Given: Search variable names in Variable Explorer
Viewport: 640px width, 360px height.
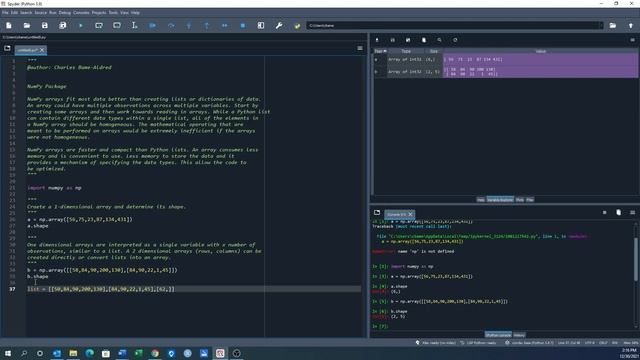Looking at the screenshot, I should (x=439, y=40).
